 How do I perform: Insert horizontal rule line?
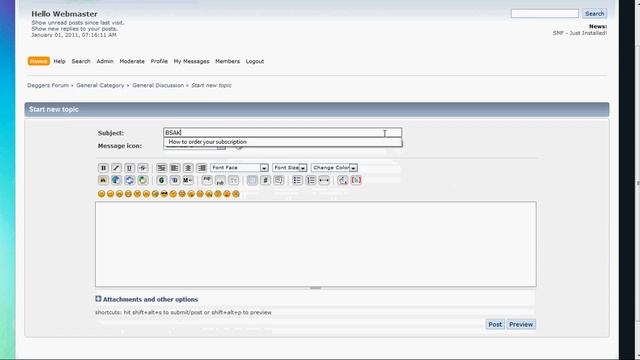324,180
